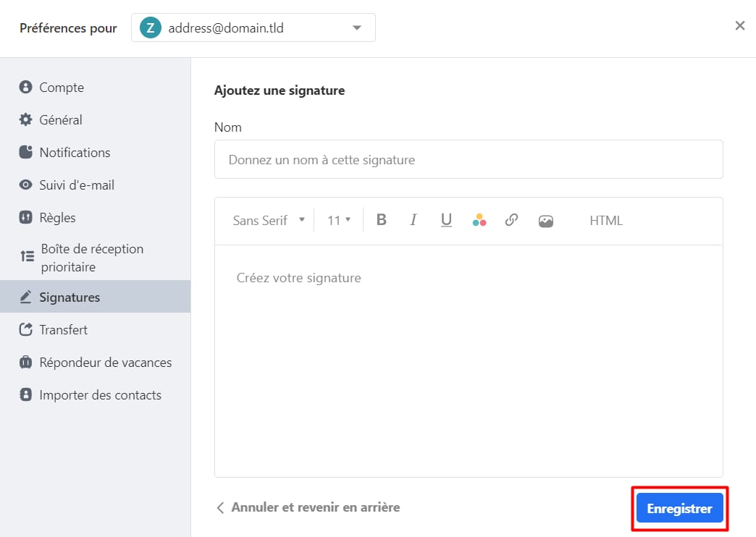Open the Compte settings section
Image resolution: width=756 pixels, height=537 pixels.
point(62,88)
